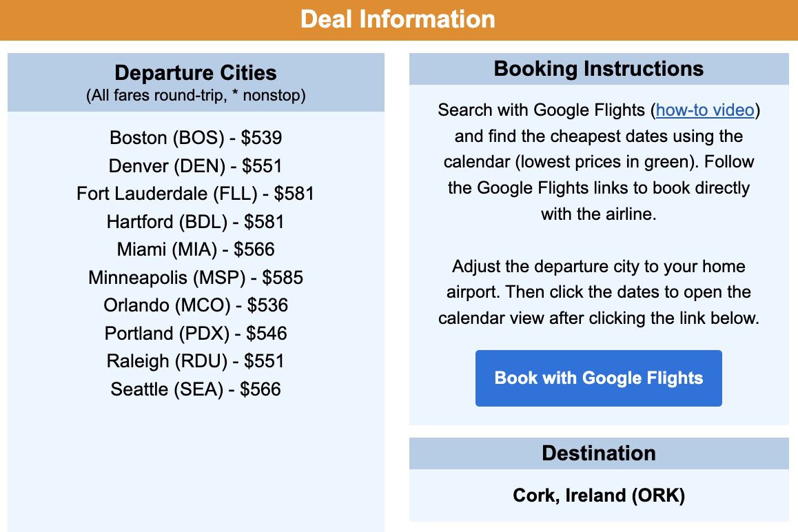This screenshot has height=532, width=798.
Task: Choose the Fort Lauderdale (FLL) fare
Action: 195,194
